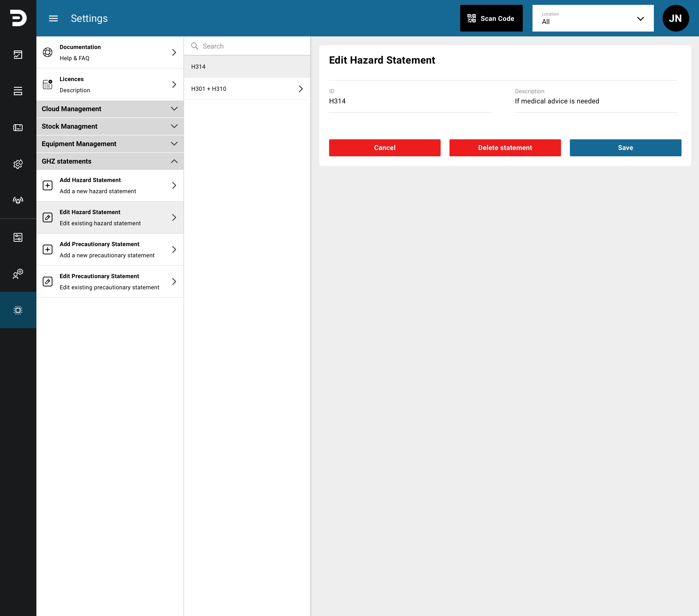Click the Scan Code button
Viewport: 699px width, 616px height.
click(491, 18)
